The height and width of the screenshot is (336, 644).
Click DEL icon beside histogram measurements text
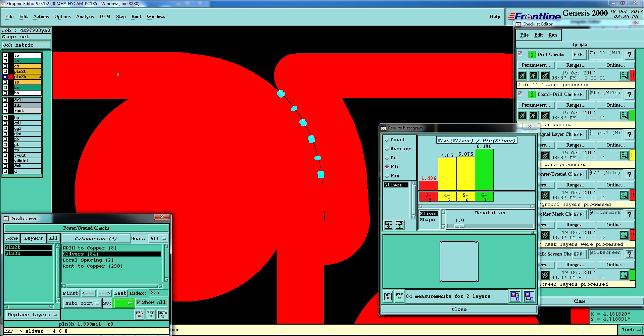click(388, 296)
